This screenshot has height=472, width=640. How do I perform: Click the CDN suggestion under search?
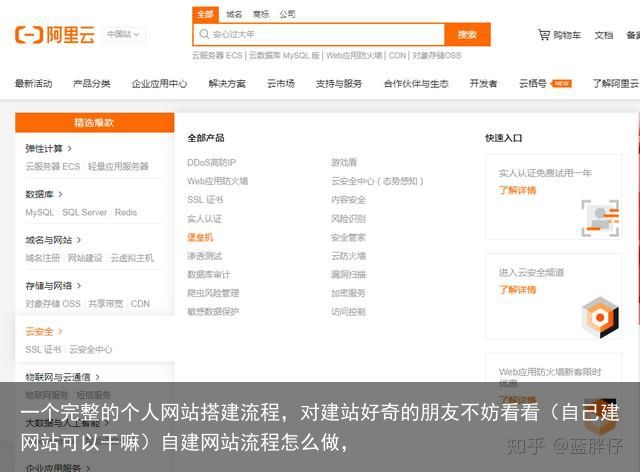(397, 56)
